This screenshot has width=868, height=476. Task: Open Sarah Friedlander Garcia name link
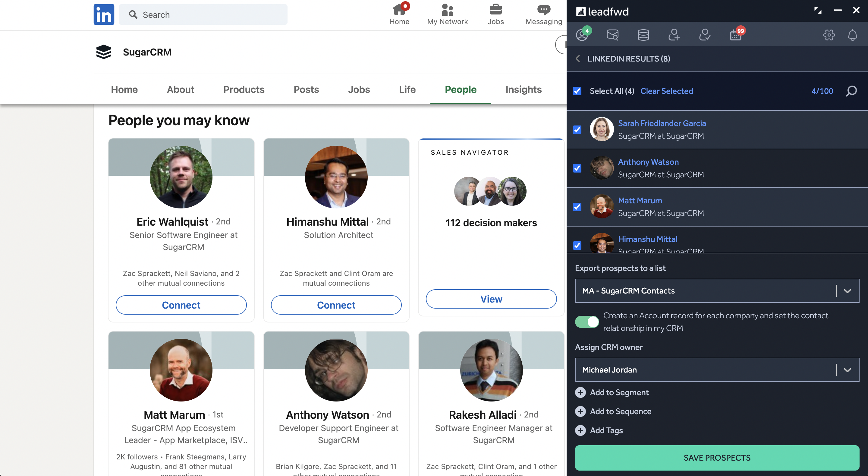[662, 123]
